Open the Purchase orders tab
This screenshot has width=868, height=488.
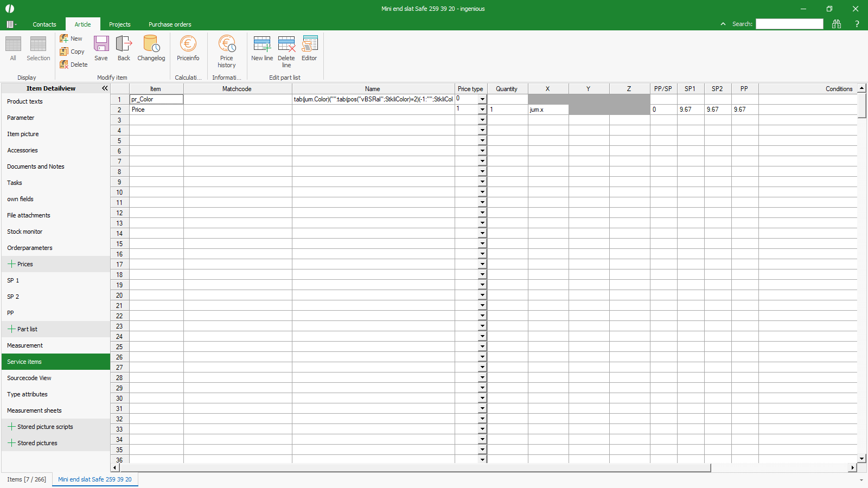(170, 24)
